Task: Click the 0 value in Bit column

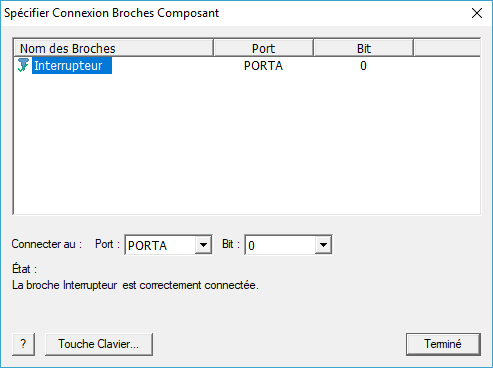Action: pos(363,66)
